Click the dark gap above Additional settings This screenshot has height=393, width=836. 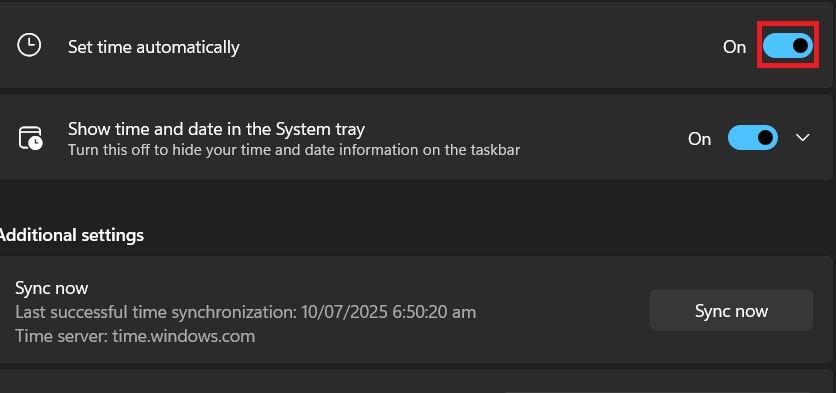click(416, 203)
